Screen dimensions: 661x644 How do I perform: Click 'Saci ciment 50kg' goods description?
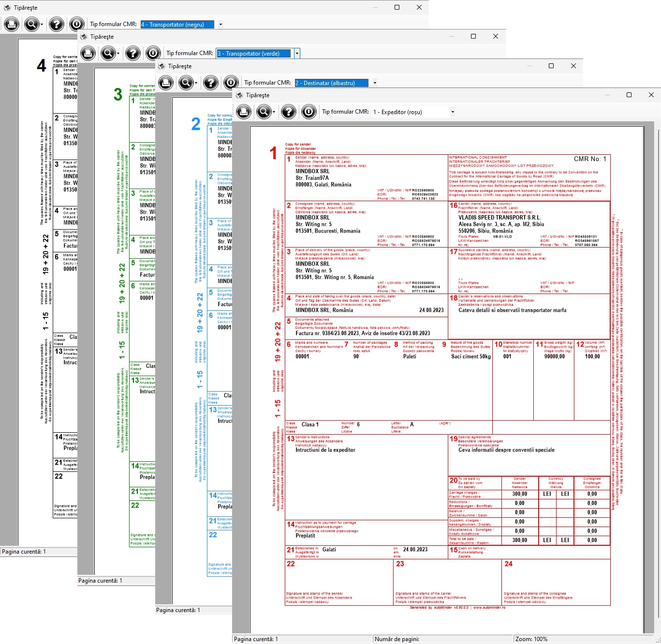coord(471,356)
